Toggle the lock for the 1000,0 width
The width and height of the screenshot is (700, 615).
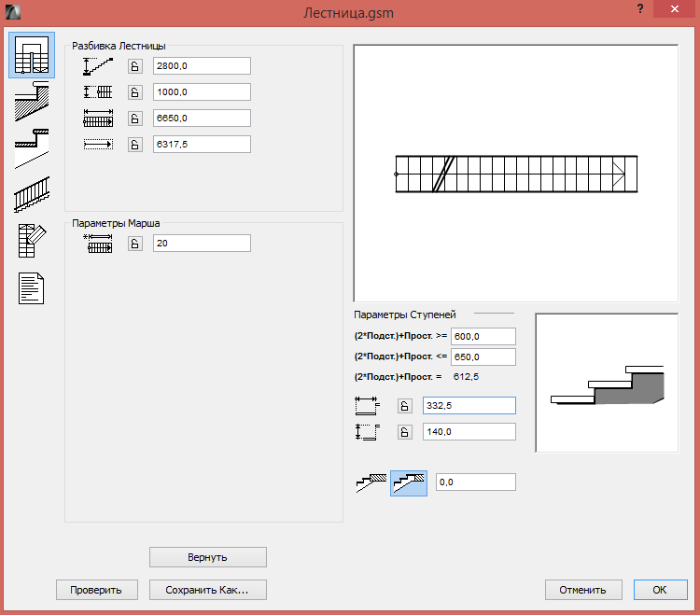[135, 92]
